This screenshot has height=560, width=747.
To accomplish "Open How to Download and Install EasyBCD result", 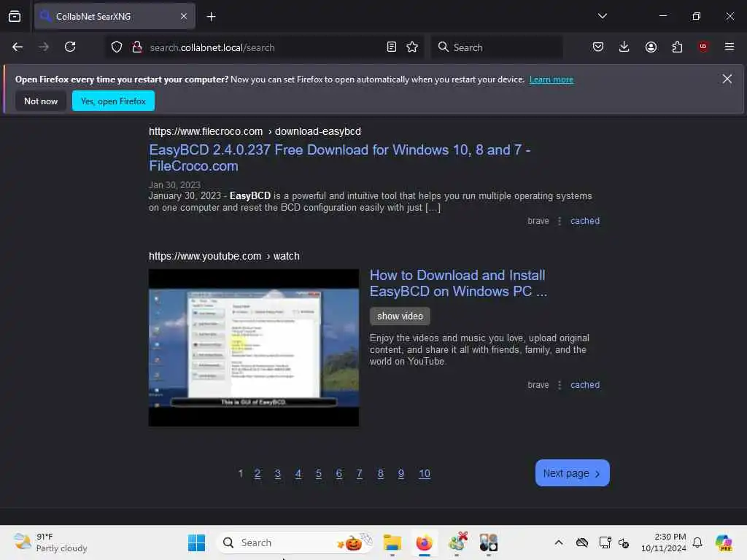I will (x=458, y=283).
